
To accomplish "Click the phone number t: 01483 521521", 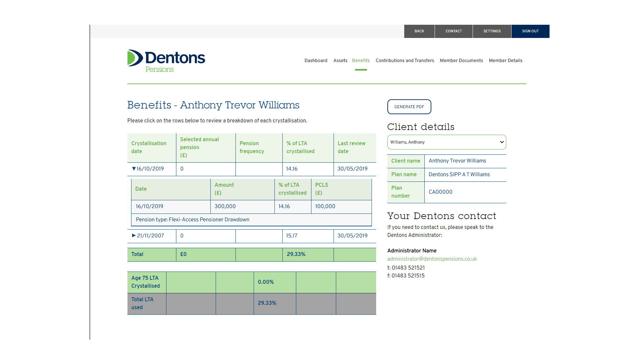I will [406, 268].
